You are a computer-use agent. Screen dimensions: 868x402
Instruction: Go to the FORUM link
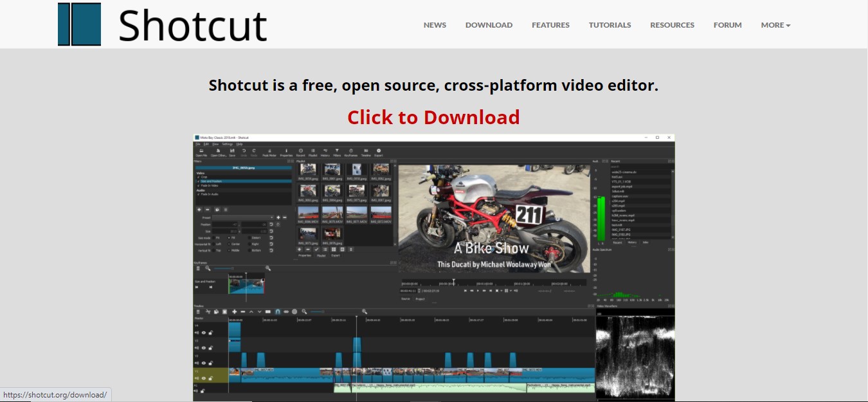pyautogui.click(x=727, y=25)
